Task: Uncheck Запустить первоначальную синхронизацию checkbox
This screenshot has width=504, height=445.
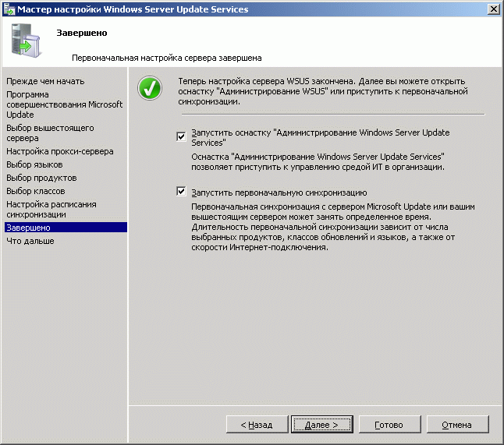Action: (x=181, y=192)
